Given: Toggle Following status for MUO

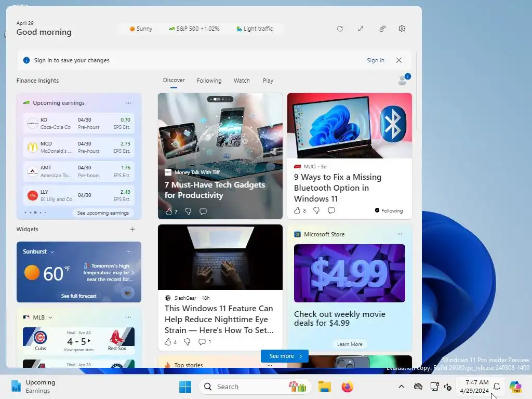Looking at the screenshot, I should point(389,211).
